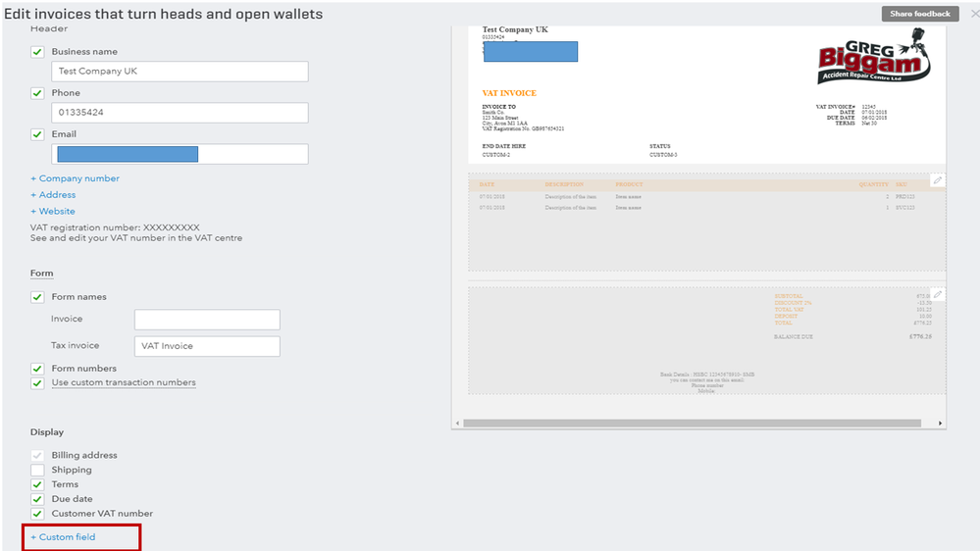
Task: Click END DATE HIRE label in the preview
Action: (504, 146)
